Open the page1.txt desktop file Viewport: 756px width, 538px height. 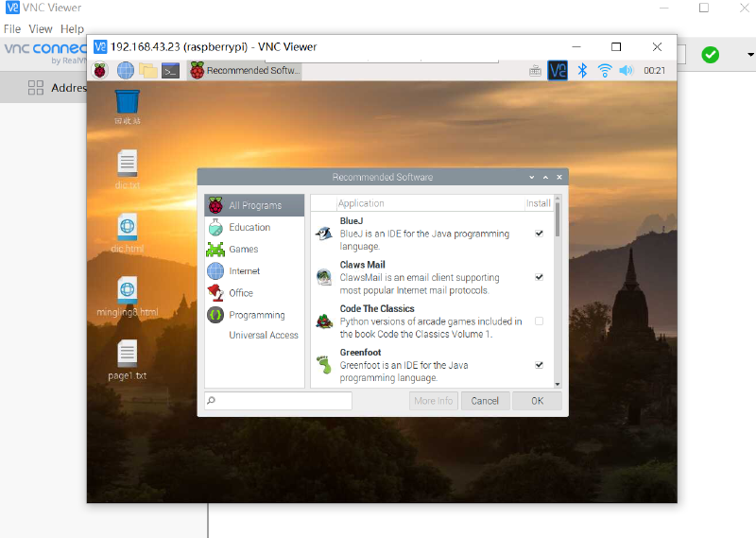click(x=127, y=359)
